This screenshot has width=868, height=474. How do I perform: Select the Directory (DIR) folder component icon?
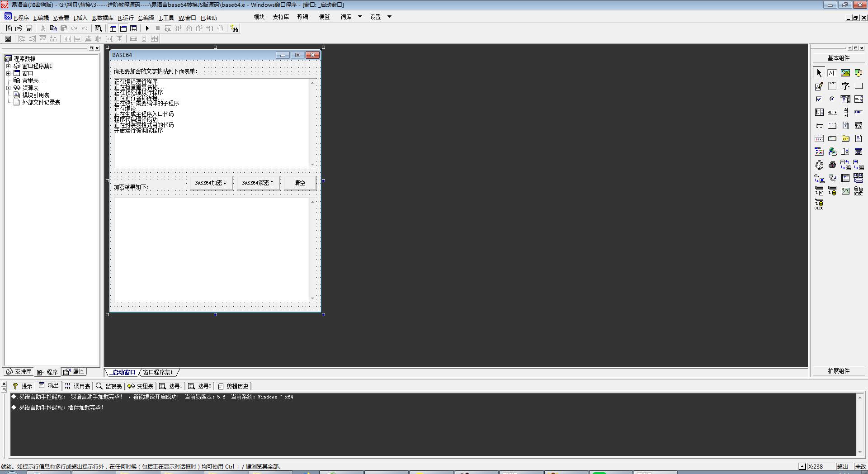(845, 138)
